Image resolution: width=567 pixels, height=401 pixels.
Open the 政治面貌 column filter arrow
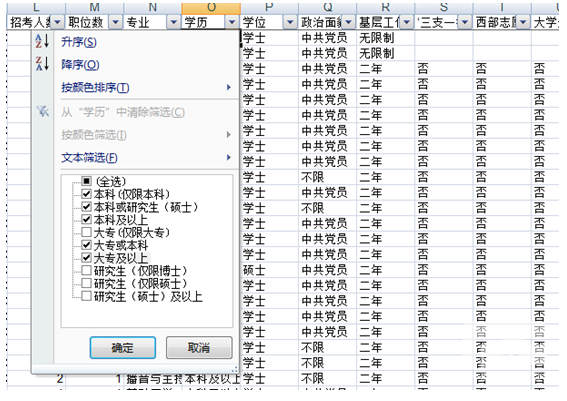(x=349, y=22)
